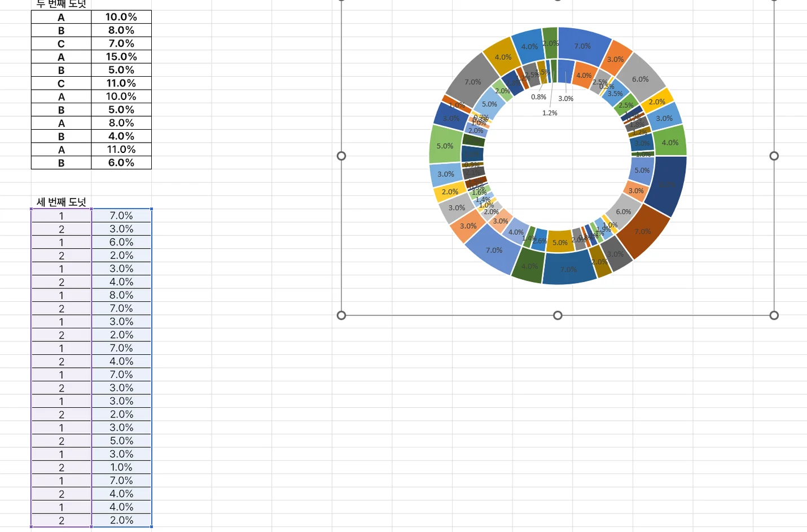This screenshot has height=532, width=807.
Task: Click the inner ring gold 5.0% segment
Action: click(x=560, y=241)
